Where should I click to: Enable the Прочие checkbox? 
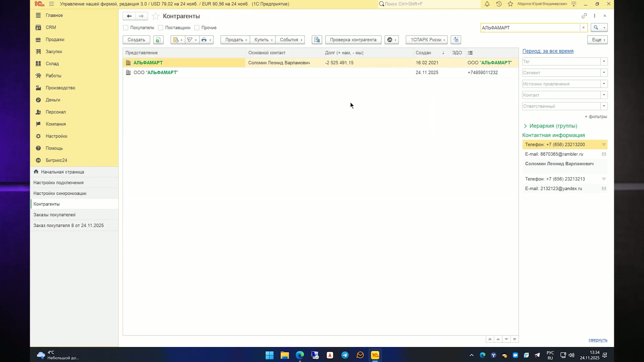tap(197, 28)
